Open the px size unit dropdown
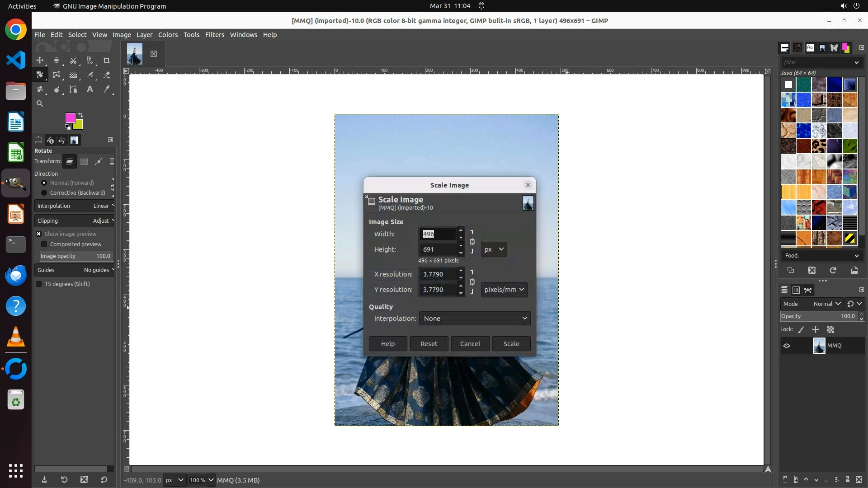Viewport: 868px width, 488px height. point(494,249)
